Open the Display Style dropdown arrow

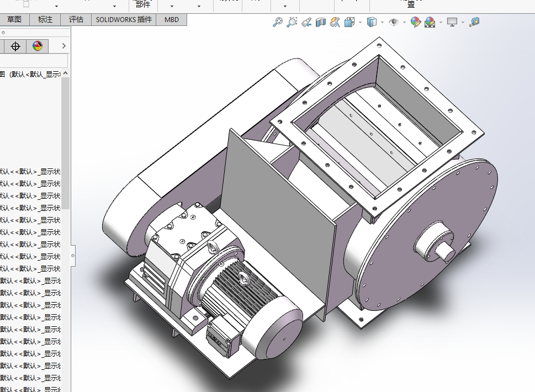coord(383,23)
